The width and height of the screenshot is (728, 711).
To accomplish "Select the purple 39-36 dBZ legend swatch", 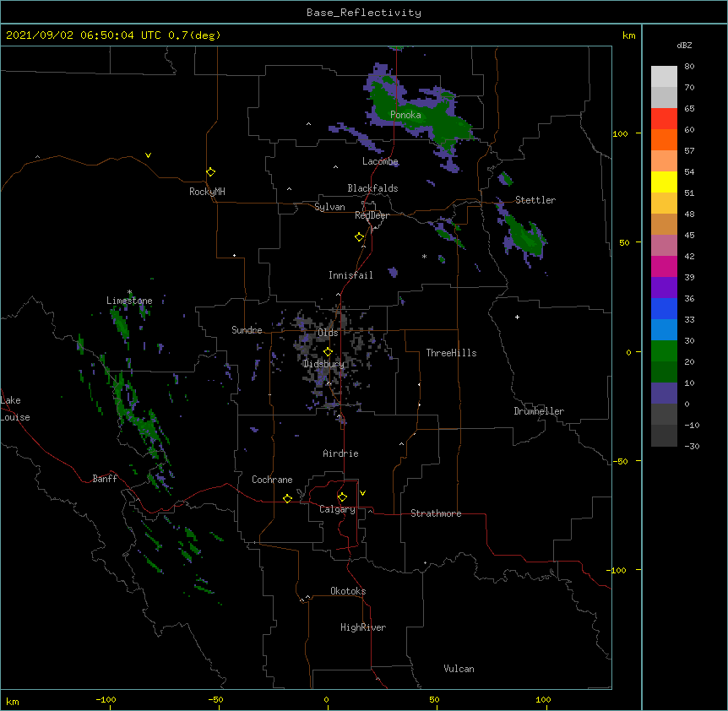I will [x=664, y=288].
